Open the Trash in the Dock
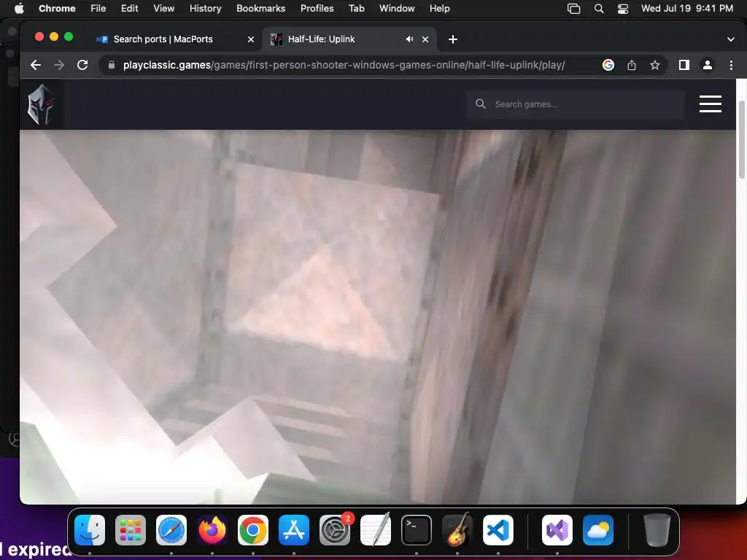This screenshot has height=560, width=747. (657, 530)
